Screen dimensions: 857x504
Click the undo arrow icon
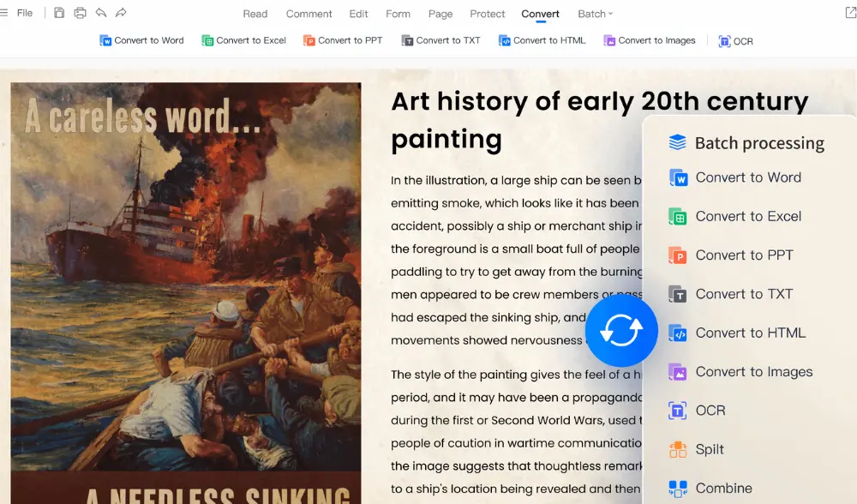pos(101,13)
